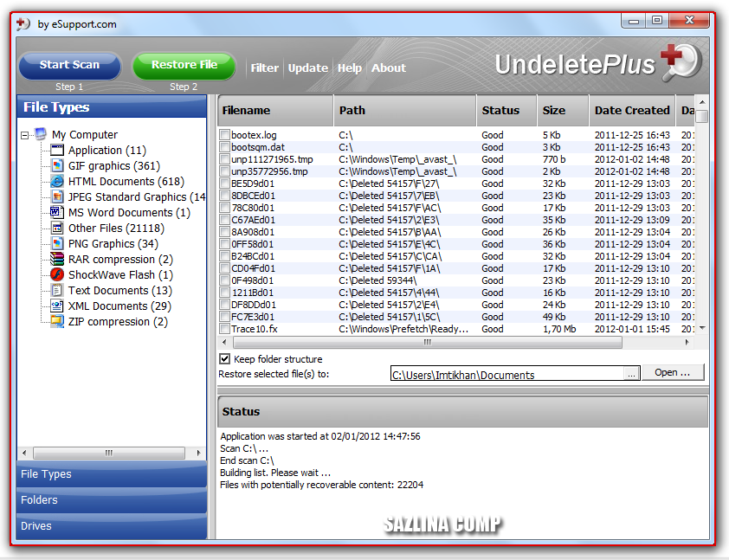
Task: Click the Start Scan button
Action: tap(70, 65)
